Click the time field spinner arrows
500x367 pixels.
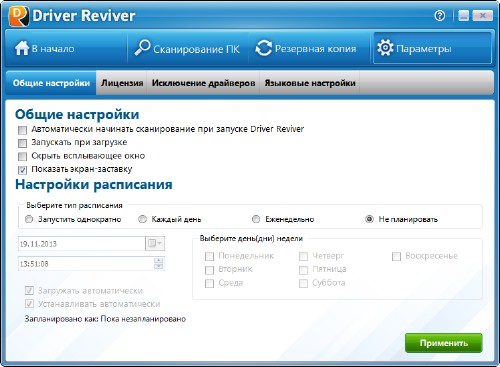point(159,263)
